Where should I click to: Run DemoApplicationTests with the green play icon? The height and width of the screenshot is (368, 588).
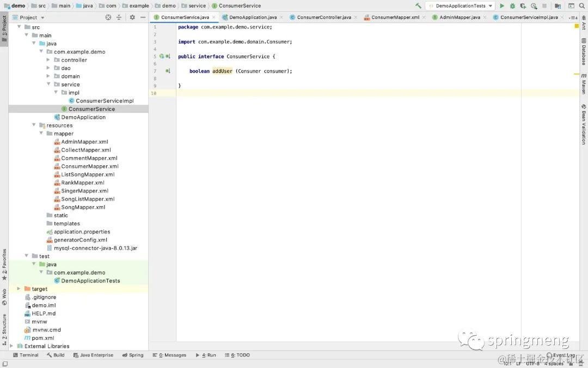click(x=502, y=5)
